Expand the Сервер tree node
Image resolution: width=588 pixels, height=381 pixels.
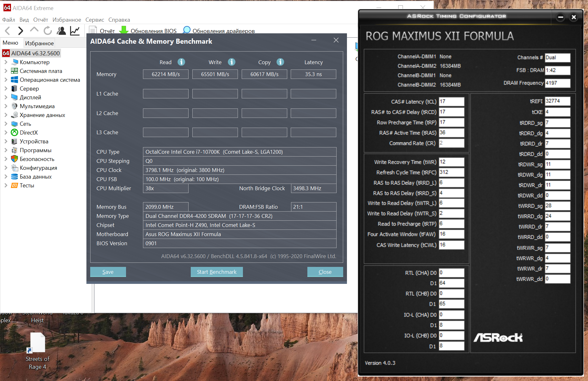pos(6,89)
